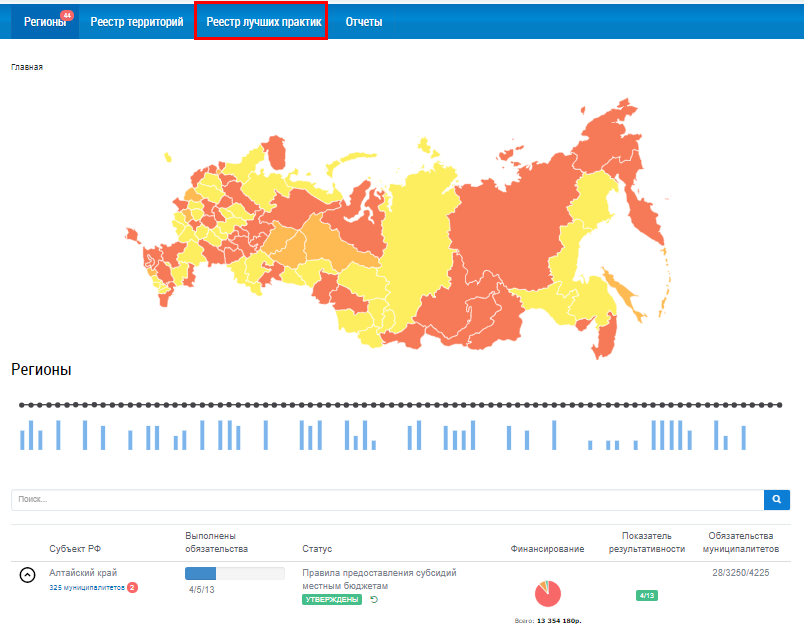Open the Регионы tab
This screenshot has height=628, width=804.
tap(44, 21)
